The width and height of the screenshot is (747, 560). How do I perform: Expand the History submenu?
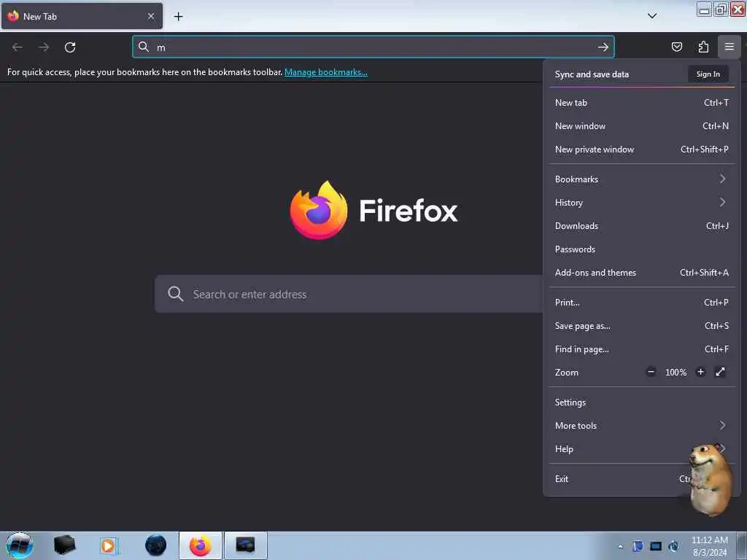pos(642,203)
